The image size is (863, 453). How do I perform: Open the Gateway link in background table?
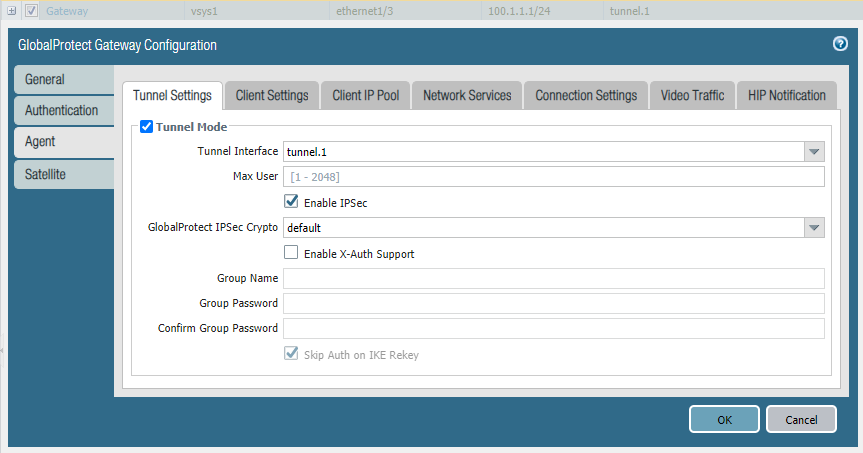[x=67, y=11]
